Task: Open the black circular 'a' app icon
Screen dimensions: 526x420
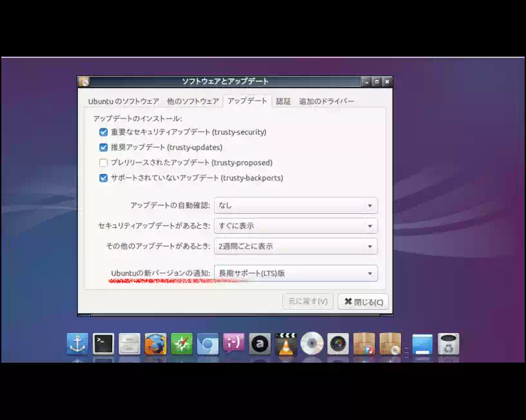Action: (260, 343)
